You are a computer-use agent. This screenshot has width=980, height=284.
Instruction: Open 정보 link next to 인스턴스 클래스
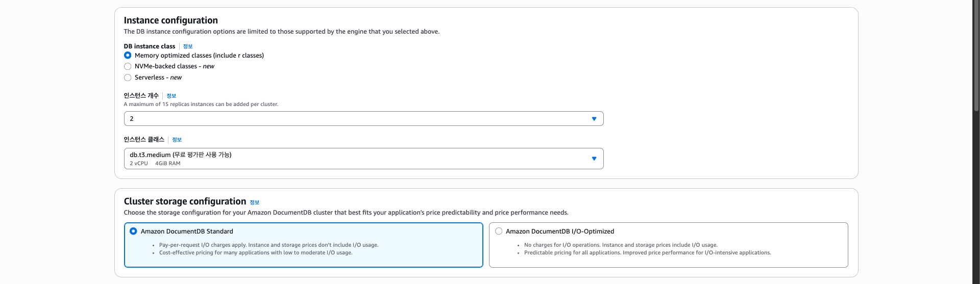[177, 140]
